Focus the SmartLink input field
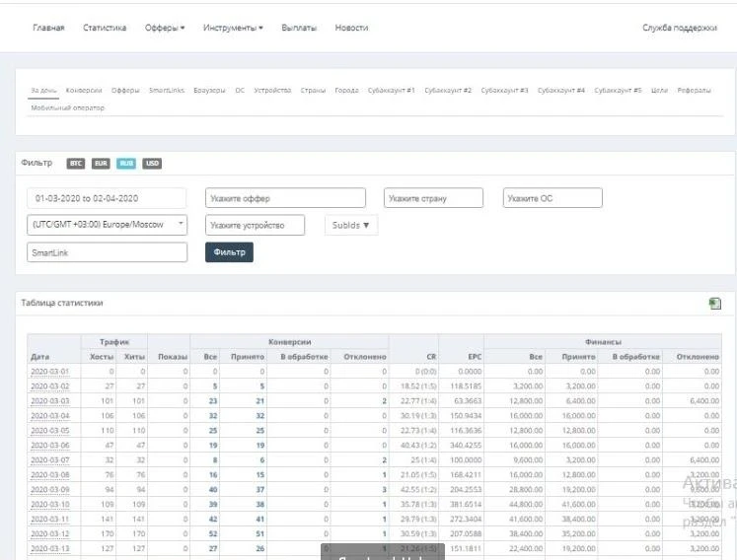This screenshot has height=560, width=737. pyautogui.click(x=108, y=252)
